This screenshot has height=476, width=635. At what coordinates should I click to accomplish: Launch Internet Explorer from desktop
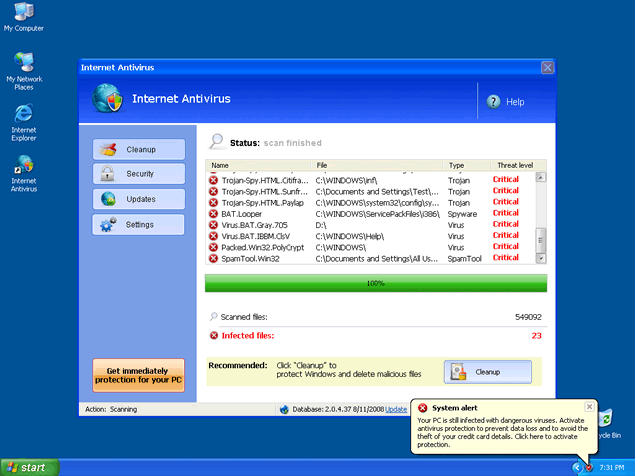click(x=23, y=115)
